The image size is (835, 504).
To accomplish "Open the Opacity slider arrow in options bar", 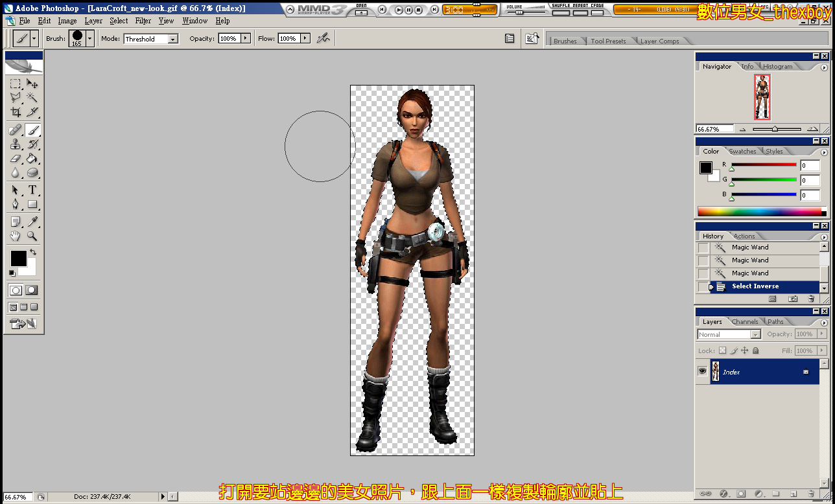I will [246, 38].
